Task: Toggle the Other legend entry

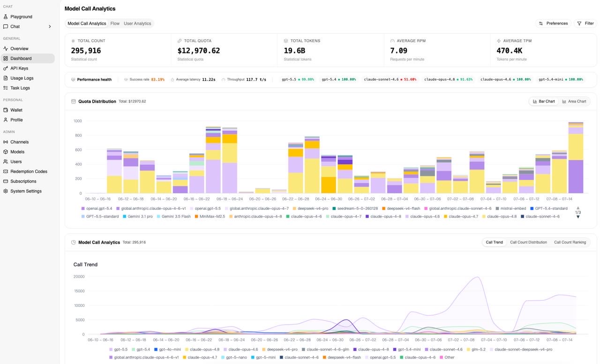Action: 447,357
